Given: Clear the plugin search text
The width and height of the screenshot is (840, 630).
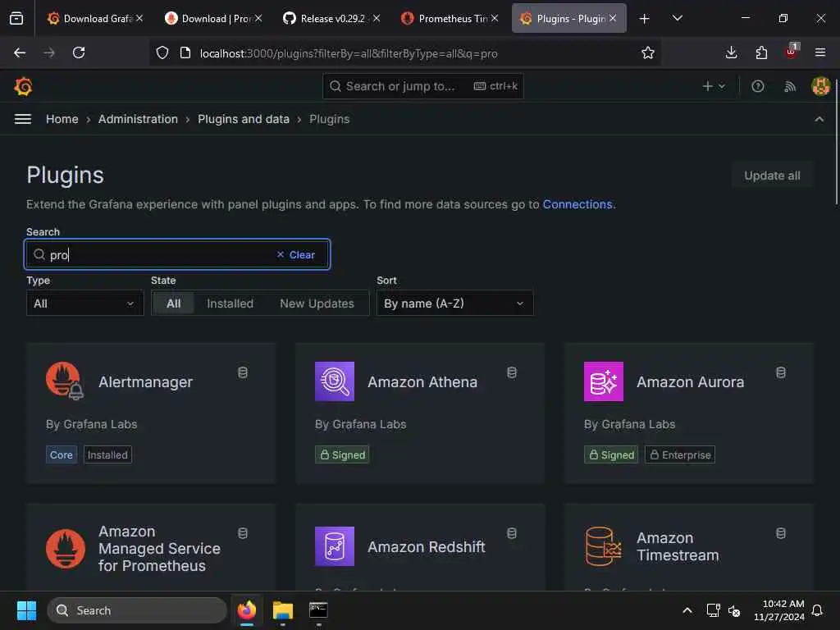Looking at the screenshot, I should [295, 254].
